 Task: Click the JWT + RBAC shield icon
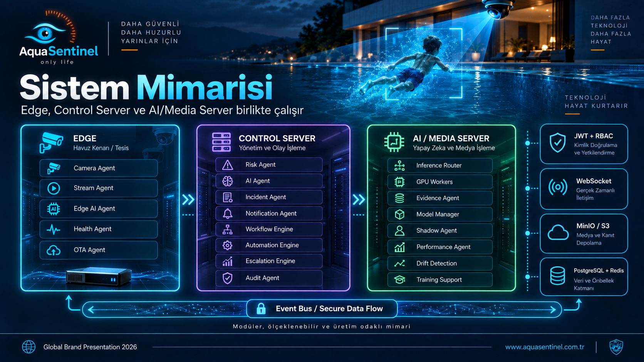point(558,143)
